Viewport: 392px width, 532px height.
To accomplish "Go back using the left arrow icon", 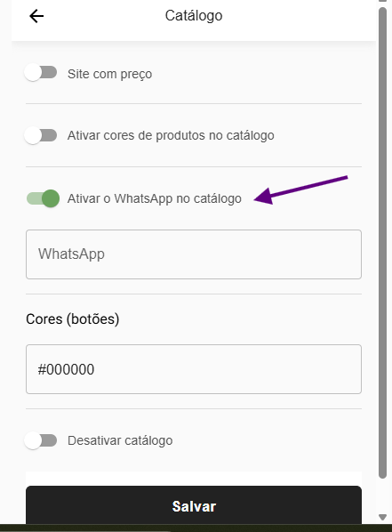I will click(x=36, y=16).
